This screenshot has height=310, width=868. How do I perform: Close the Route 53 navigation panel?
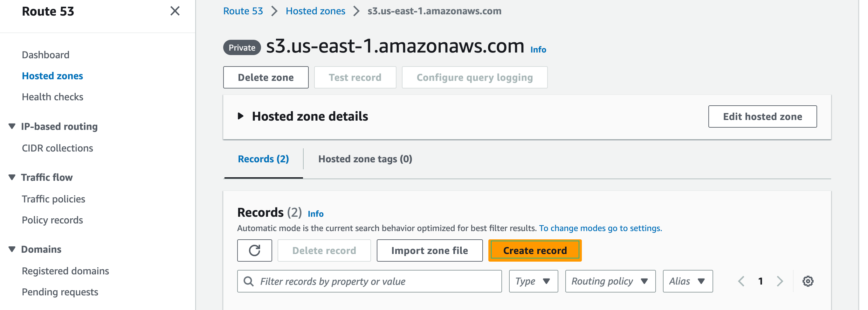pos(175,11)
